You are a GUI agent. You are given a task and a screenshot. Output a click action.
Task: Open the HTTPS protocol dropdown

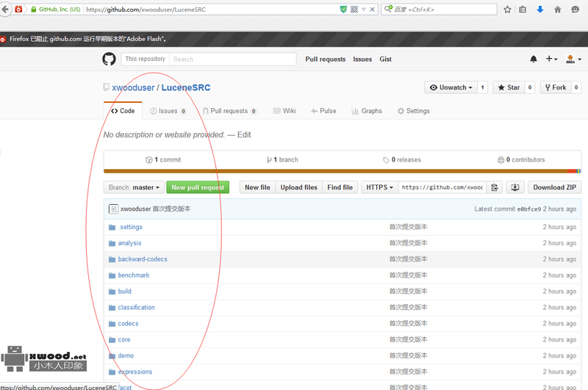379,187
